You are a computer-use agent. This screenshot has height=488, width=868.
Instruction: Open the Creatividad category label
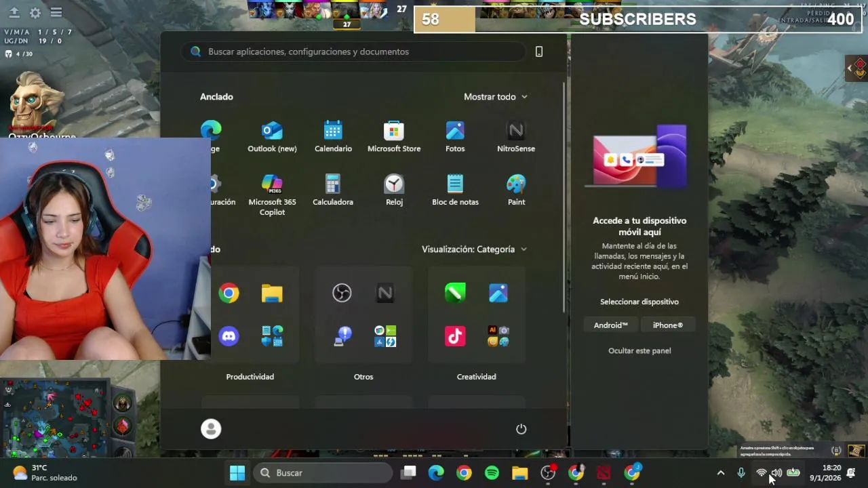(x=477, y=377)
